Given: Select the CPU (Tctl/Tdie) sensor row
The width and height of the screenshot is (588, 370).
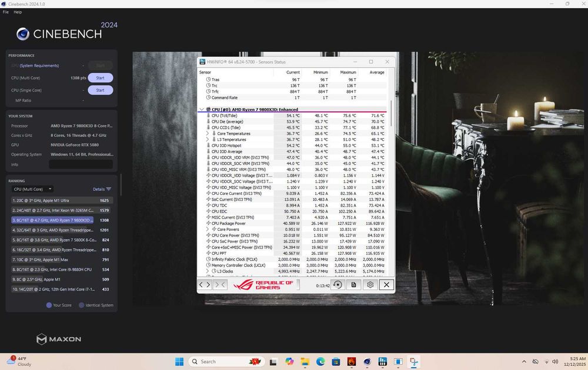Looking at the screenshot, I should 292,115.
